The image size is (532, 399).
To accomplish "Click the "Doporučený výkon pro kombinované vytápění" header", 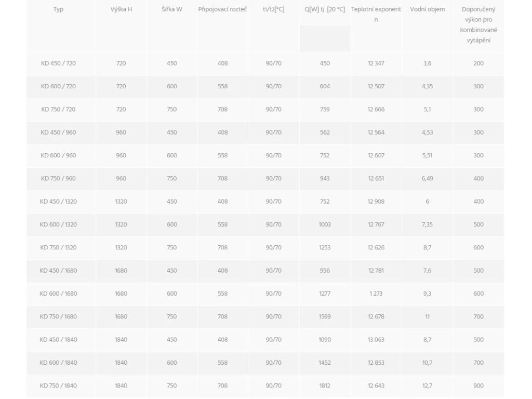I will pos(478,24).
